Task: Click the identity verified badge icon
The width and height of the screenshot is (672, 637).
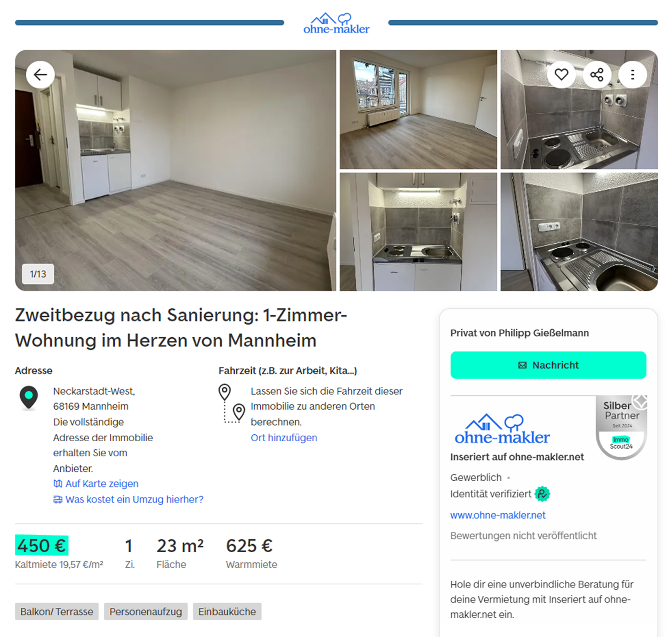Action: [x=542, y=494]
